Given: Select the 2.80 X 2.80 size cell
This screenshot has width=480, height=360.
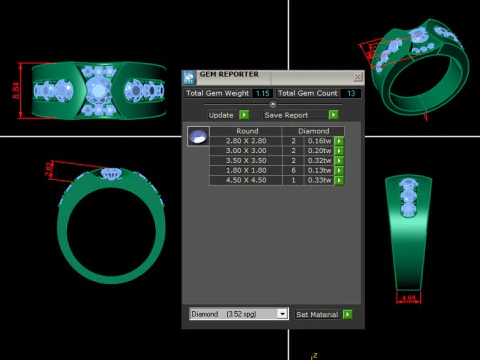Looking at the screenshot, I should pos(246,141).
